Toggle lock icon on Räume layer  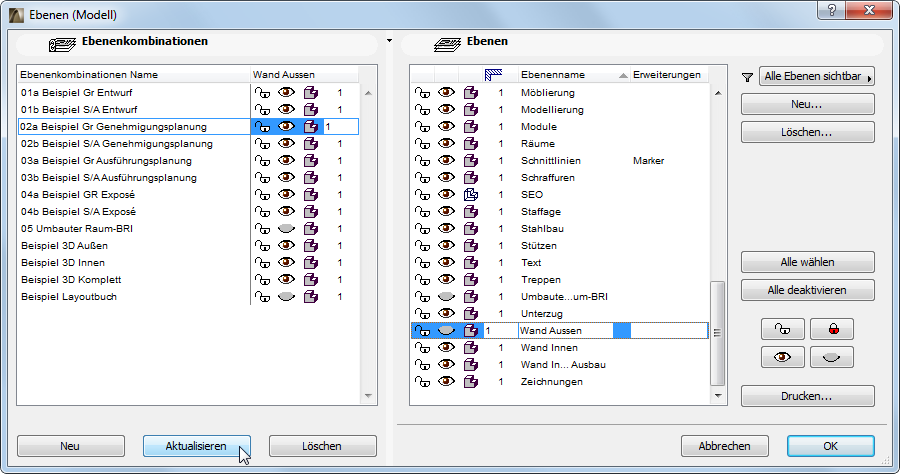[422, 143]
